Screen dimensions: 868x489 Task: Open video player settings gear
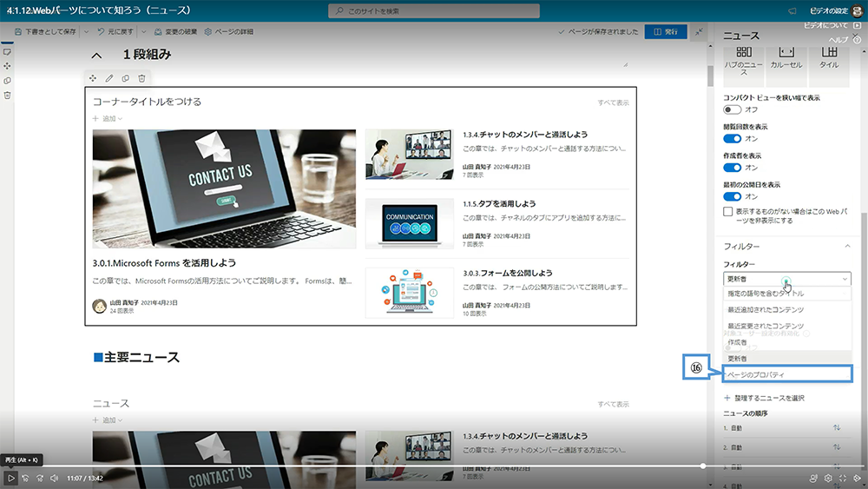point(828,478)
